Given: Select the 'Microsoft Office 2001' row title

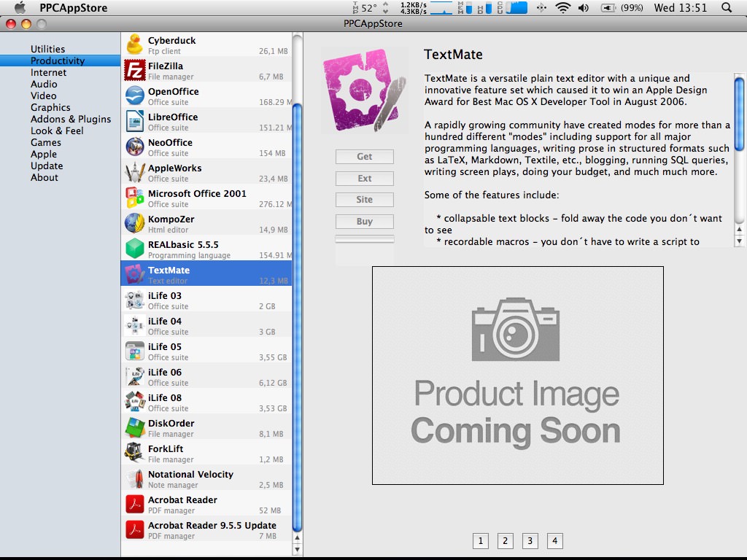Looking at the screenshot, I should pyautogui.click(x=197, y=193).
